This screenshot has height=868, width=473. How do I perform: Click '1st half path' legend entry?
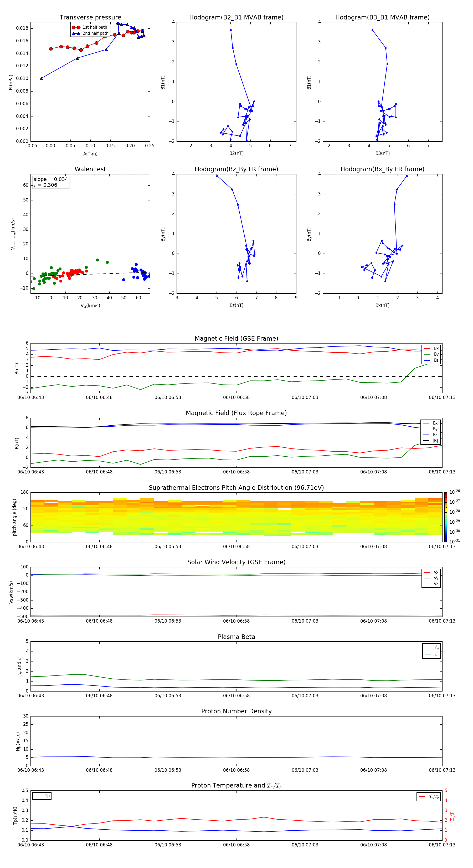(90, 27)
